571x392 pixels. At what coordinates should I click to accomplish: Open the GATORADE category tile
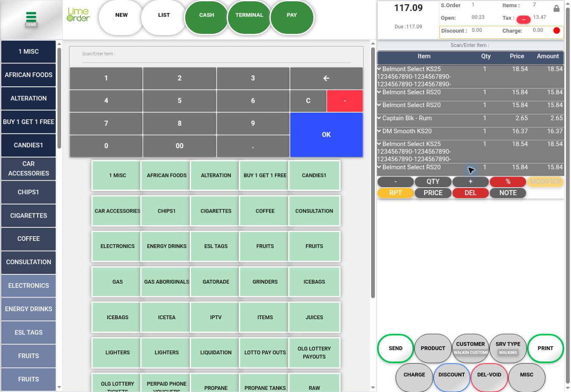tap(216, 282)
